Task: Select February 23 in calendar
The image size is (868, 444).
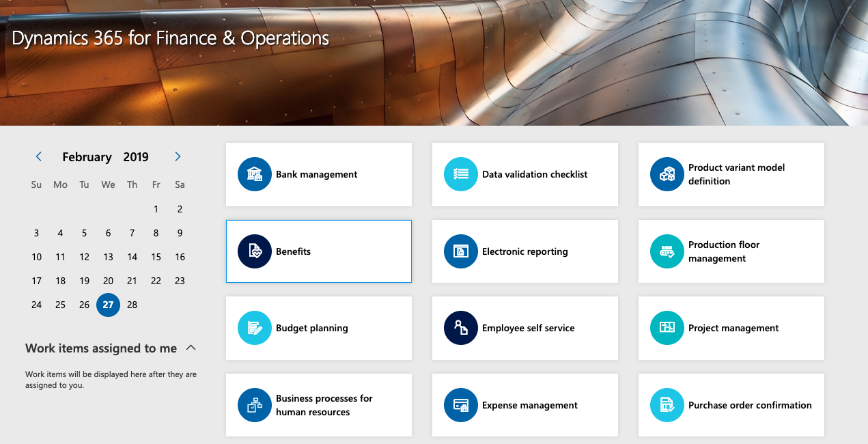Action: tap(180, 281)
